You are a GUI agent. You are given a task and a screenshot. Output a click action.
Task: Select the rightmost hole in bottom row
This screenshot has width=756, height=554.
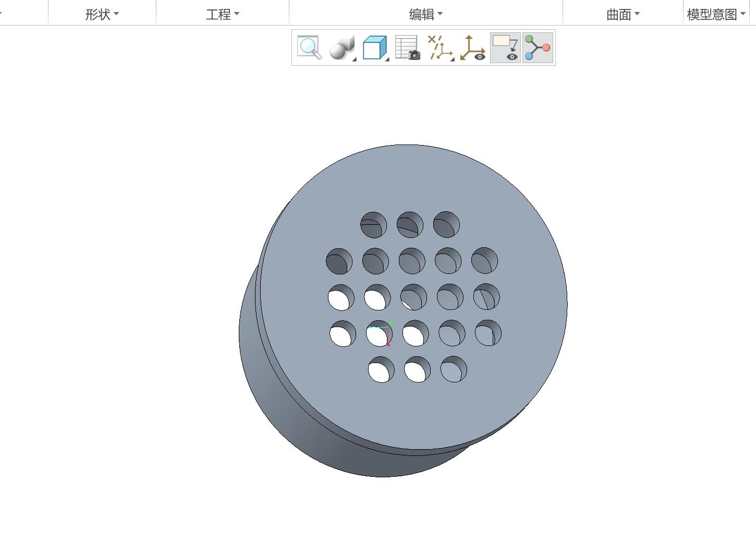(x=454, y=369)
